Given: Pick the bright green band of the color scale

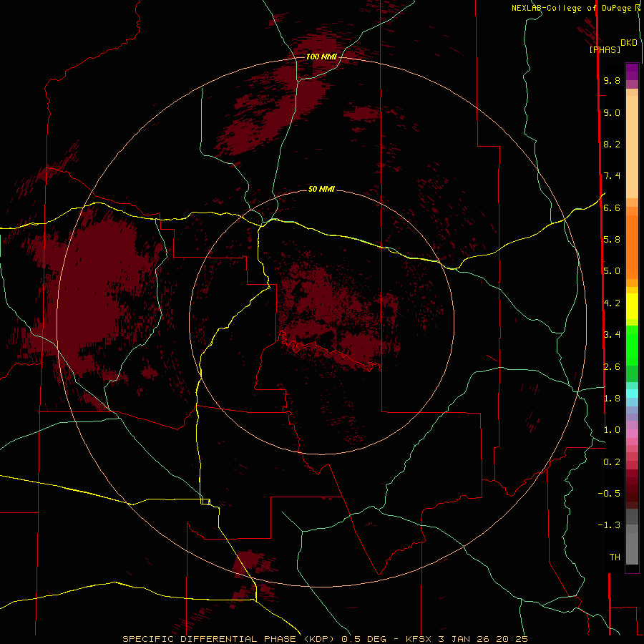Looking at the screenshot, I should click(632, 346).
